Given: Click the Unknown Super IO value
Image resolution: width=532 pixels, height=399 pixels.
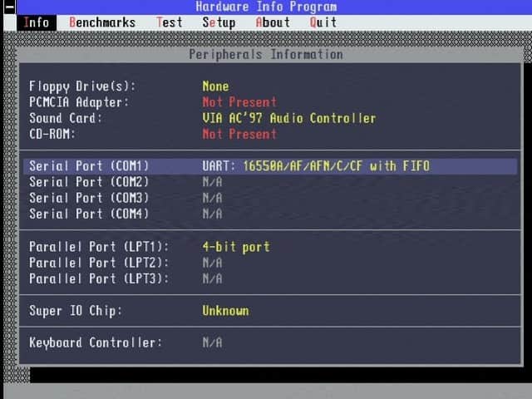Looking at the screenshot, I should pyautogui.click(x=225, y=311).
